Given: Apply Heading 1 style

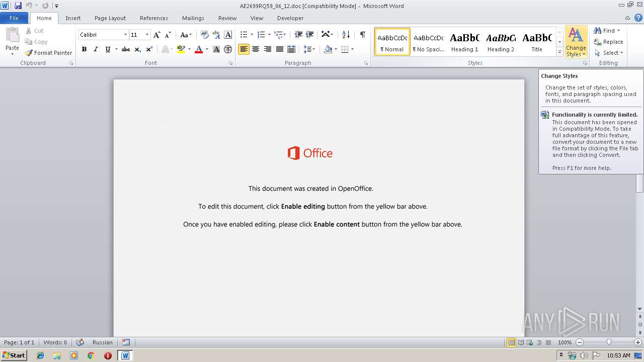Looking at the screenshot, I should (x=465, y=42).
